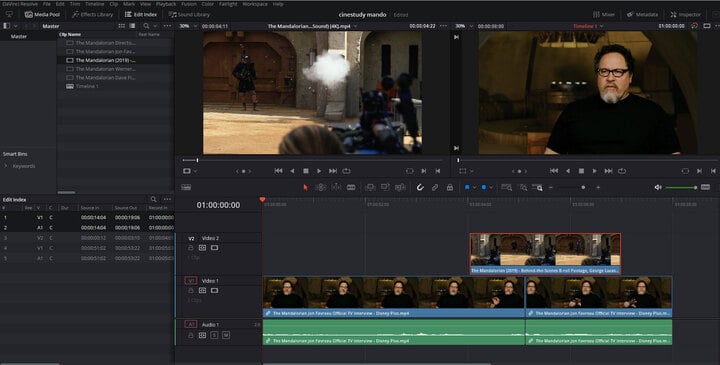Open the Inspector panel
This screenshot has height=365, width=720.
686,14
